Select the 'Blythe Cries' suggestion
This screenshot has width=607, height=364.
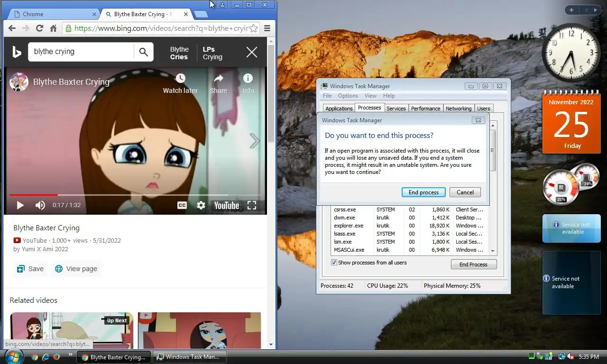pyautogui.click(x=179, y=53)
